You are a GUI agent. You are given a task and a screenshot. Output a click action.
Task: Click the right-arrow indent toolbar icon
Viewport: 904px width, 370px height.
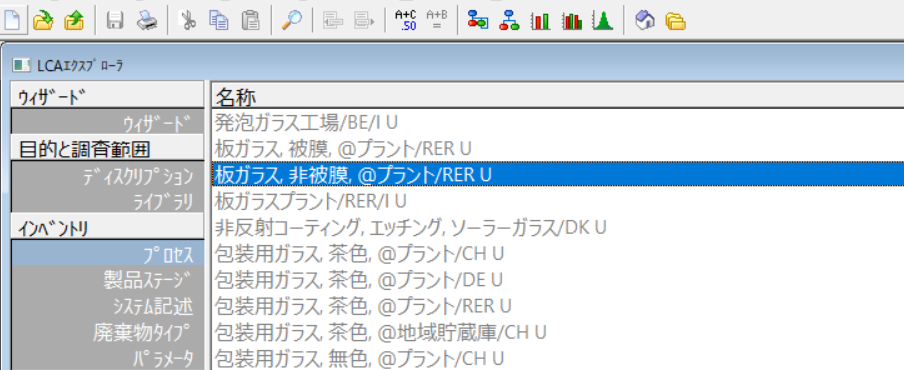[364, 21]
